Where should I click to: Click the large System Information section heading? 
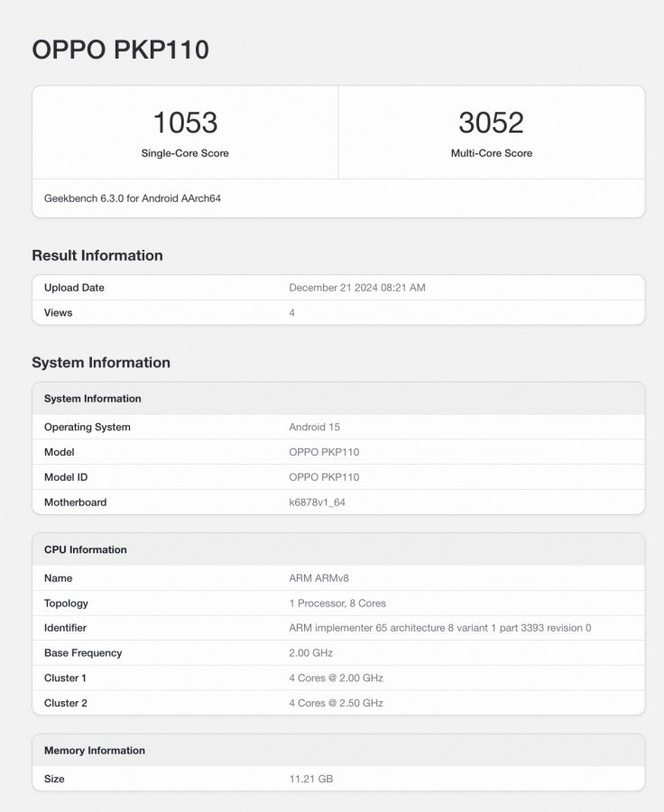point(101,363)
